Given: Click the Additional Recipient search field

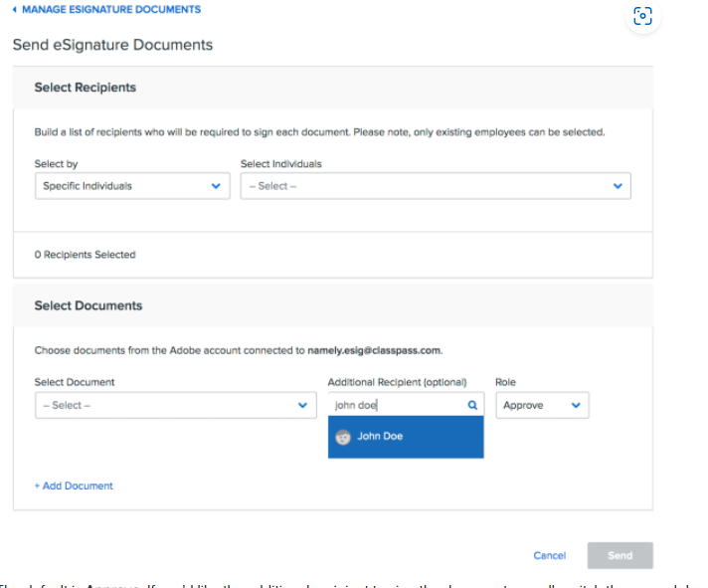Looking at the screenshot, I should (x=406, y=405).
